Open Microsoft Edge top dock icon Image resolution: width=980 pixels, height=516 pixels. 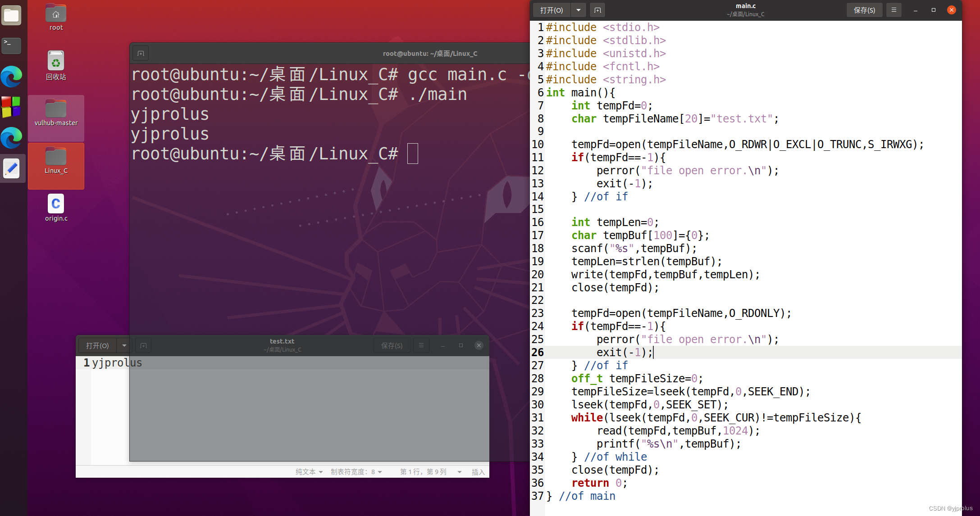click(x=11, y=77)
